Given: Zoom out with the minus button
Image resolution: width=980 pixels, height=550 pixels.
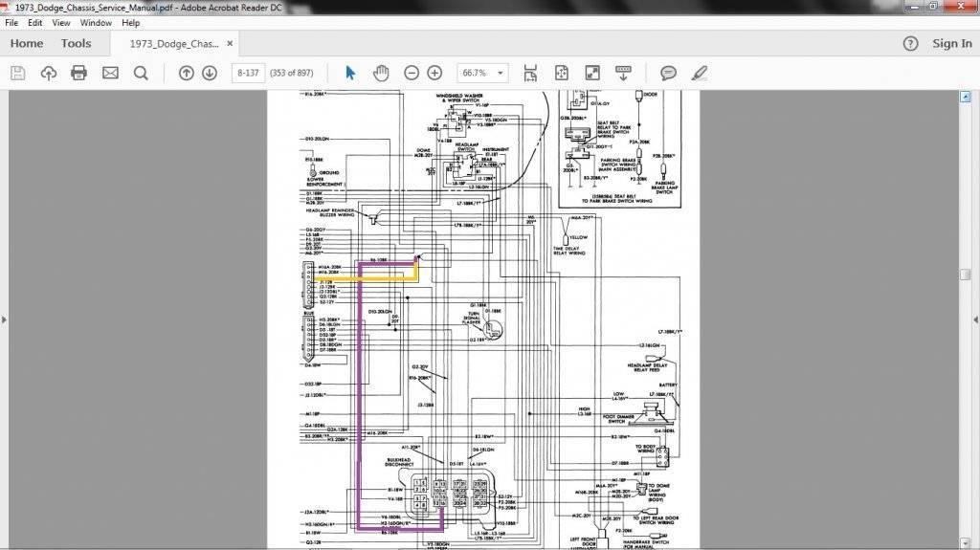Looking at the screenshot, I should coord(412,73).
